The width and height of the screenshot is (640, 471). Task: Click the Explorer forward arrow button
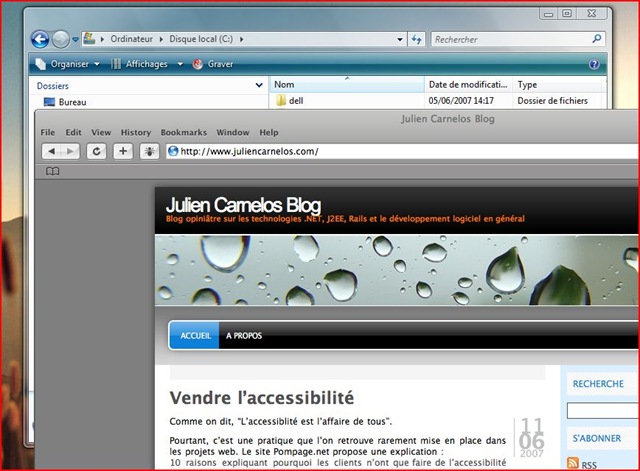click(x=61, y=40)
